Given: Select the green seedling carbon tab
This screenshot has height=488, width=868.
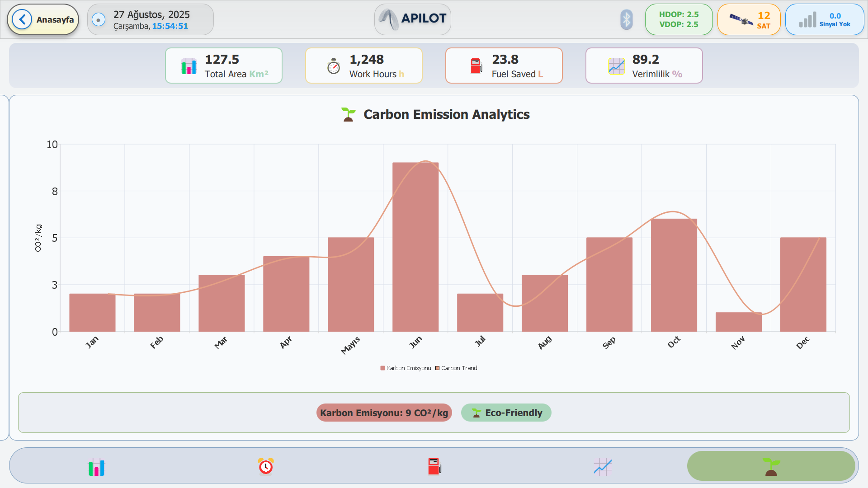Looking at the screenshot, I should (x=771, y=466).
